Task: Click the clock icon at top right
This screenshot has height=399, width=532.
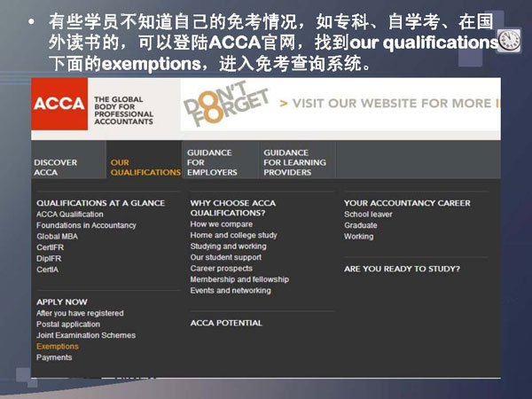Action: pyautogui.click(x=508, y=40)
